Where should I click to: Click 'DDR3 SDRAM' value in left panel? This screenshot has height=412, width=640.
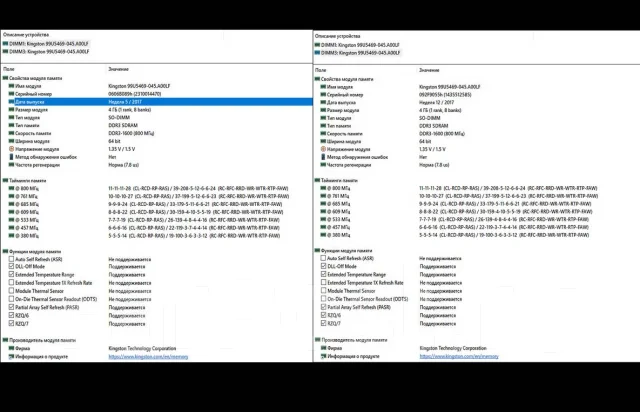123,125
